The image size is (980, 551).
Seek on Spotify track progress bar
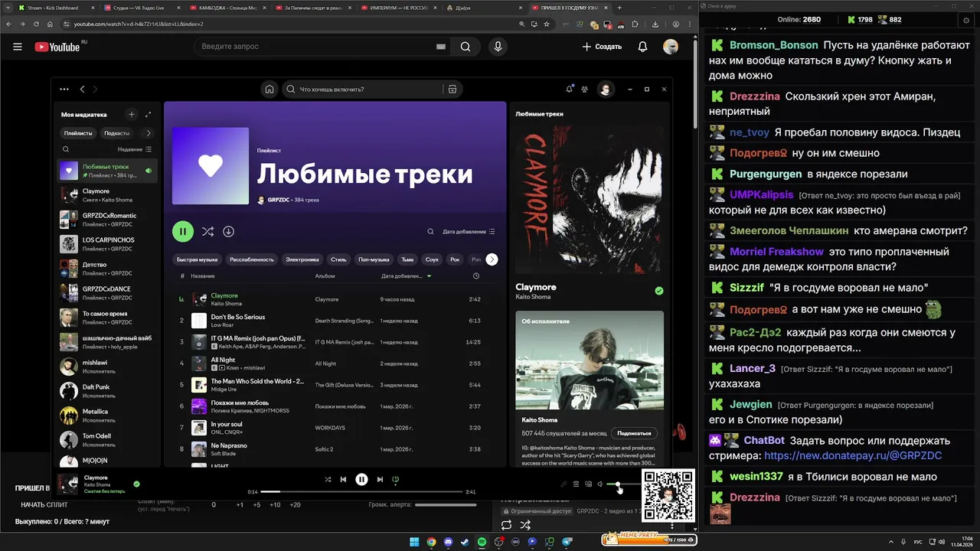point(361,491)
